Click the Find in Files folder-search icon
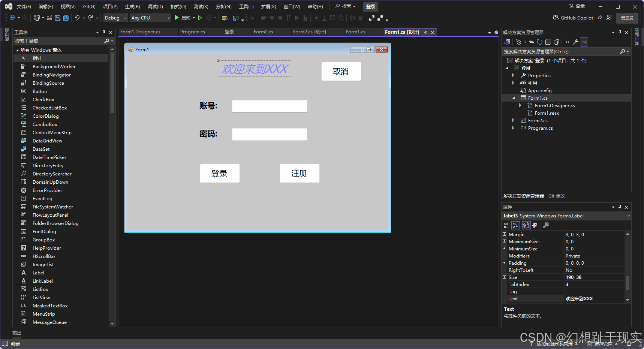The height and width of the screenshot is (349, 644). (x=225, y=18)
